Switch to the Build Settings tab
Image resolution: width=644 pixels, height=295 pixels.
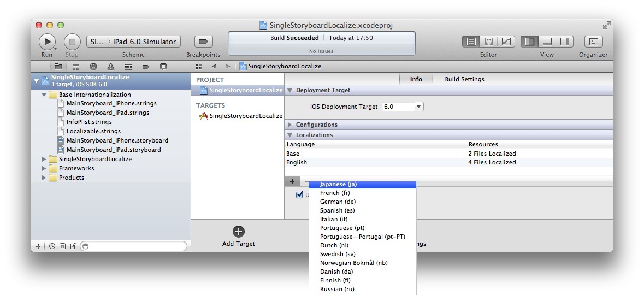click(x=464, y=79)
